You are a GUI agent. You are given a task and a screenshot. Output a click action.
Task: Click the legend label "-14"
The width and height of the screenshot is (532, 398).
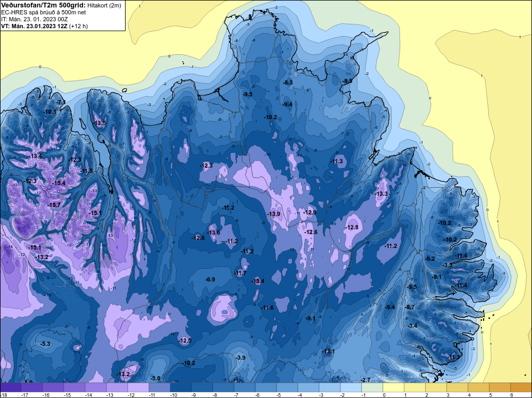pyautogui.click(x=88, y=395)
